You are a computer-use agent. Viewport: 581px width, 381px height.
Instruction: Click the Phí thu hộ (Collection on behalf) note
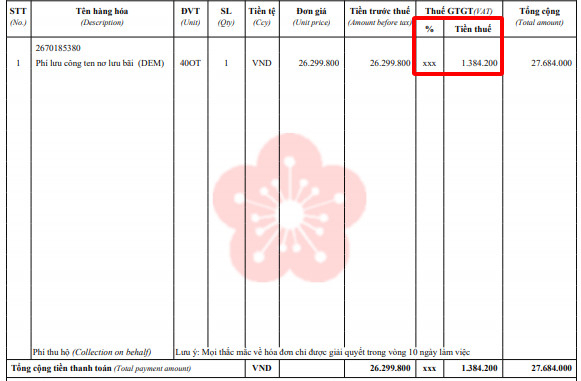pos(92,352)
